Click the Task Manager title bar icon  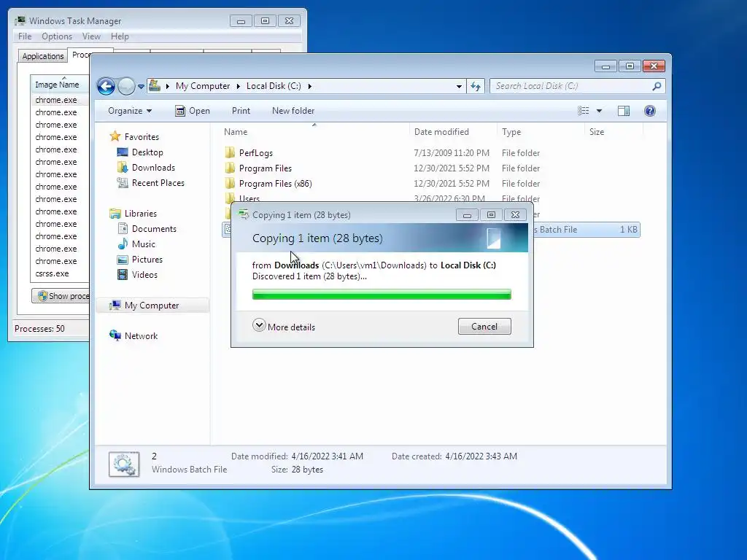(x=20, y=20)
